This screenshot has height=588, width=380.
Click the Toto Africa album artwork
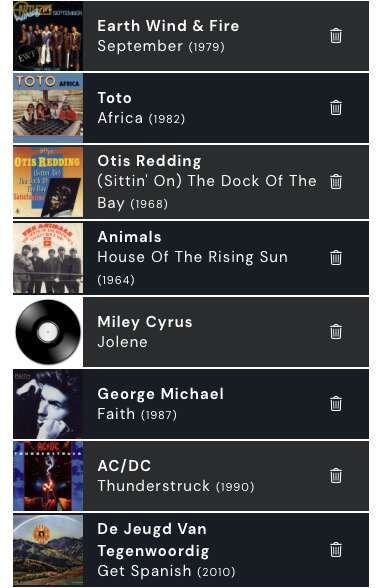tap(48, 108)
